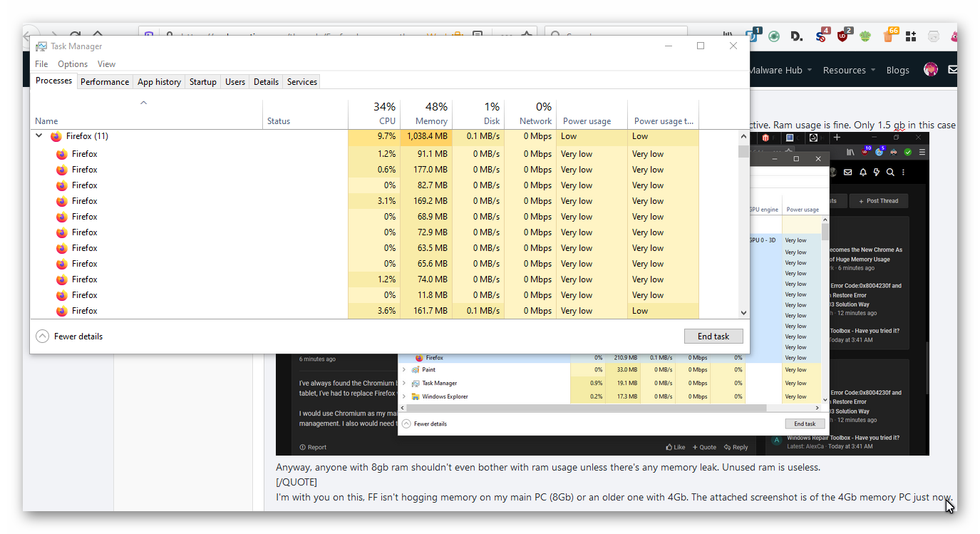Click the Firefox icon in the 72.9 MB row
Image resolution: width=980 pixels, height=534 pixels.
(62, 232)
